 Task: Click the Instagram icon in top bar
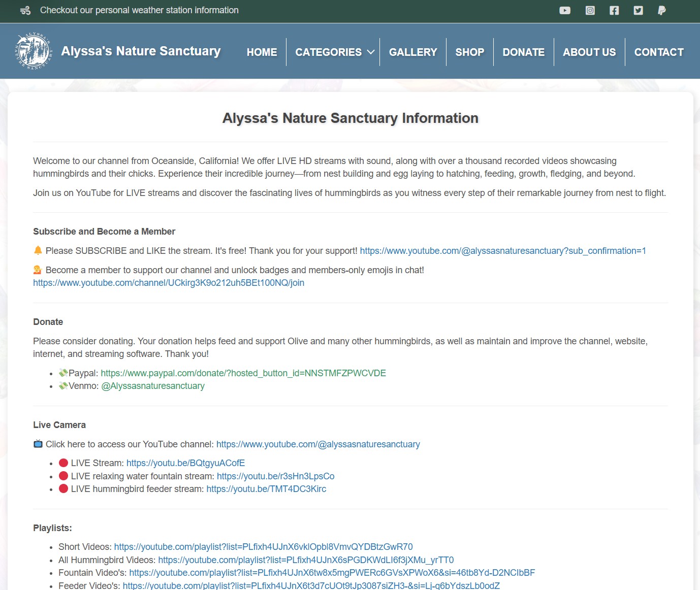[x=590, y=11]
